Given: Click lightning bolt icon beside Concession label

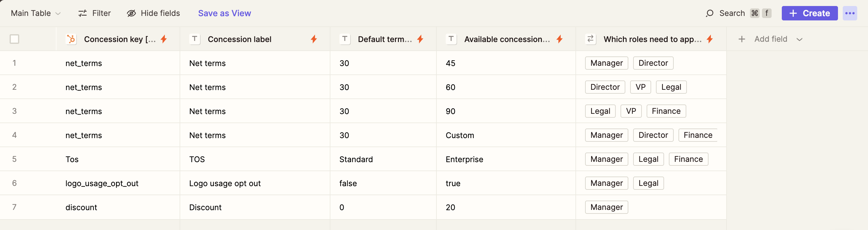Looking at the screenshot, I should coord(314,39).
